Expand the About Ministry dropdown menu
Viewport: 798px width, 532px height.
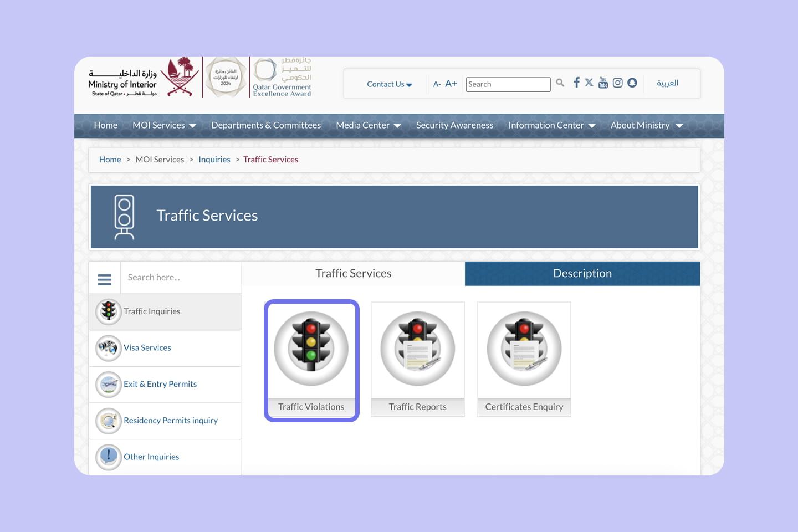click(x=646, y=126)
